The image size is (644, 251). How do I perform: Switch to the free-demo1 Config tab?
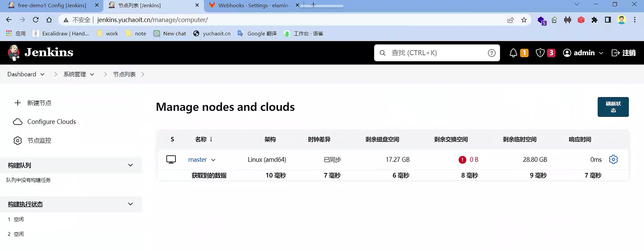(52, 5)
